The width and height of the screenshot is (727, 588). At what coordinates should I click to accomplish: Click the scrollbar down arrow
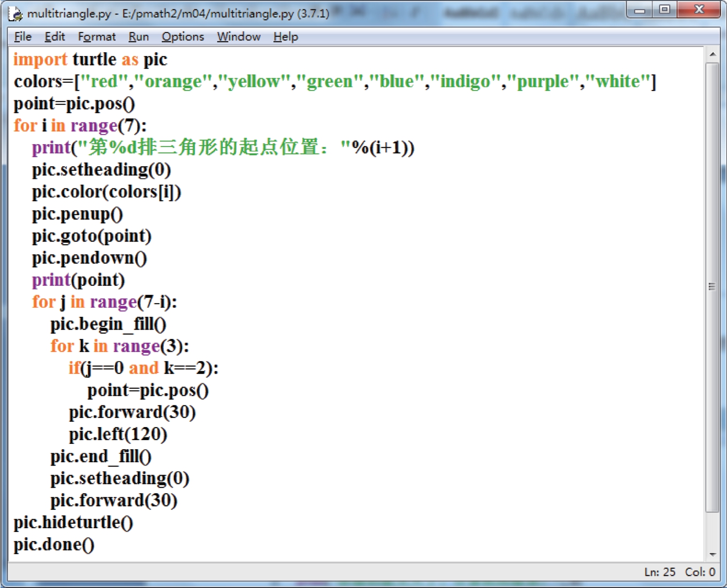click(x=712, y=555)
